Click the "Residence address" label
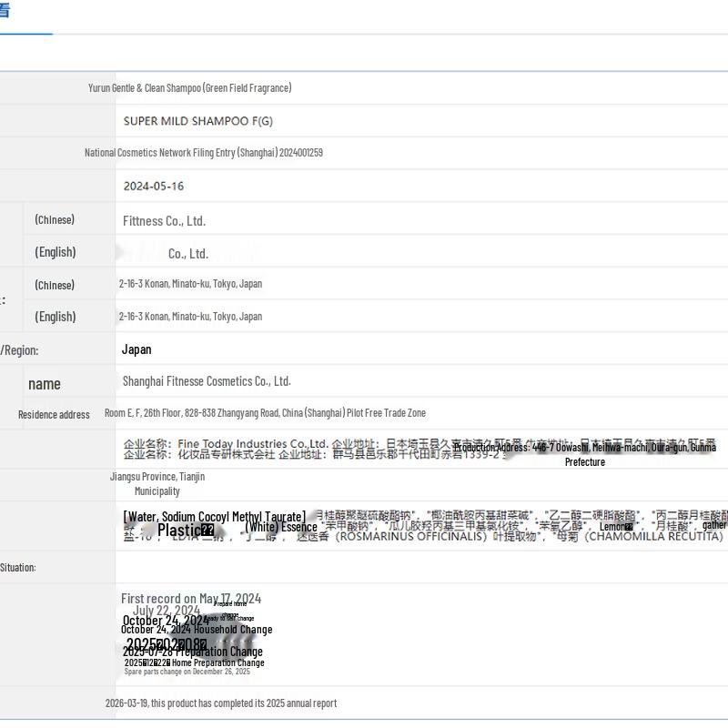The height and width of the screenshot is (728, 728). pyautogui.click(x=54, y=415)
